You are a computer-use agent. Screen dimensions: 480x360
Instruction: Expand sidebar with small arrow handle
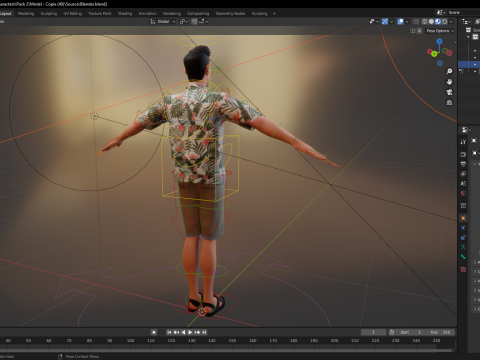[455, 42]
